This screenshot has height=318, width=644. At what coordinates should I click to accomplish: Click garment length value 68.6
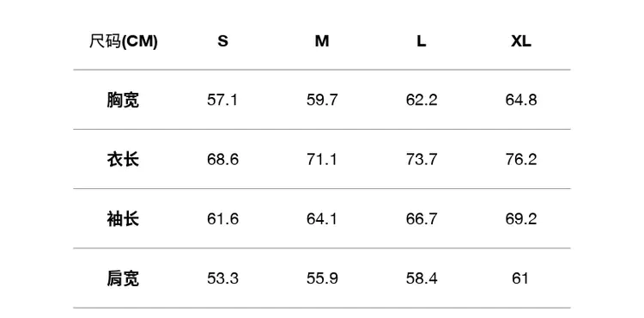pos(222,159)
